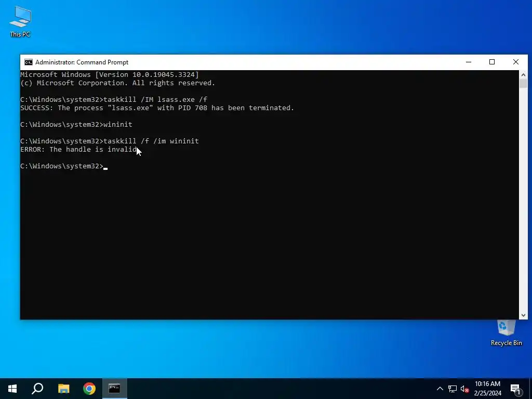The height and width of the screenshot is (399, 532).
Task: Open the Windows Start menu
Action: (12, 389)
